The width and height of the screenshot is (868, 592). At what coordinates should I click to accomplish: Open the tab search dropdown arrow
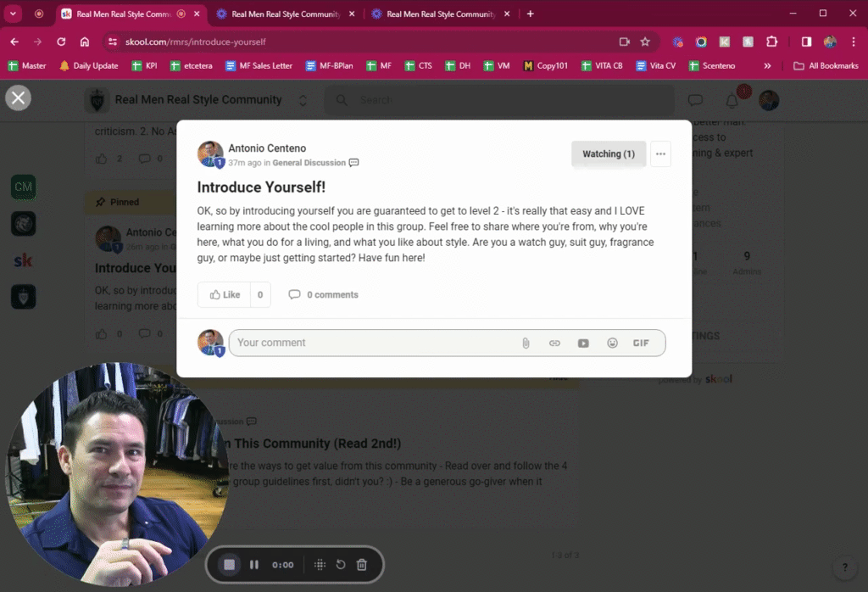pyautogui.click(x=13, y=14)
